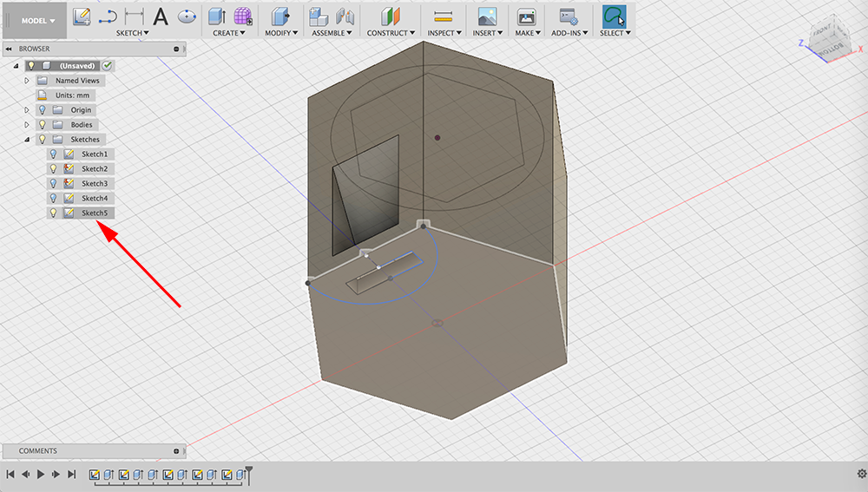Play the design timeline
The height and width of the screenshot is (492, 868).
pyautogui.click(x=41, y=474)
